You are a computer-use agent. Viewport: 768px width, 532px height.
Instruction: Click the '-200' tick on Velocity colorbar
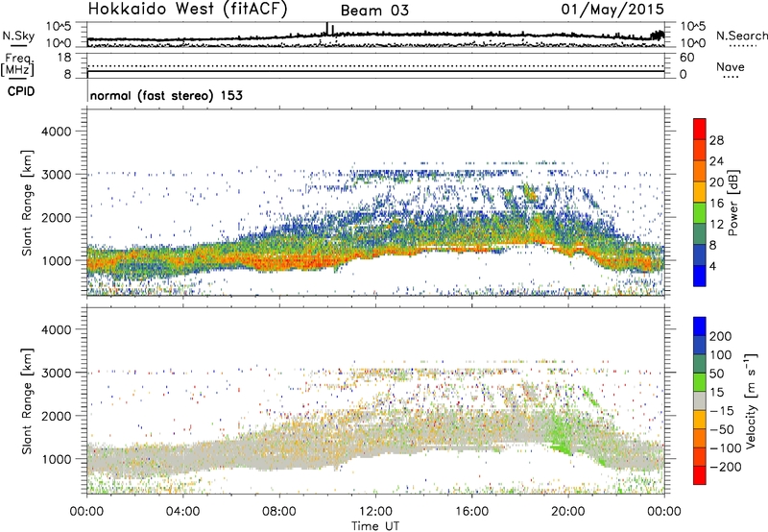[x=726, y=467]
